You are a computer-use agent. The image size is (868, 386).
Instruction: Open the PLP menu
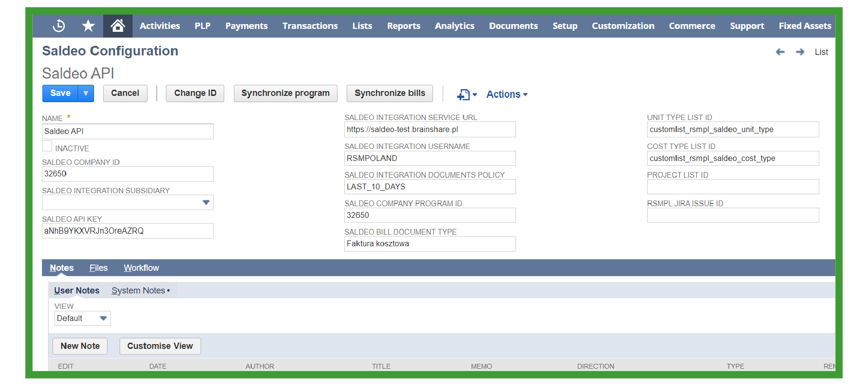203,26
